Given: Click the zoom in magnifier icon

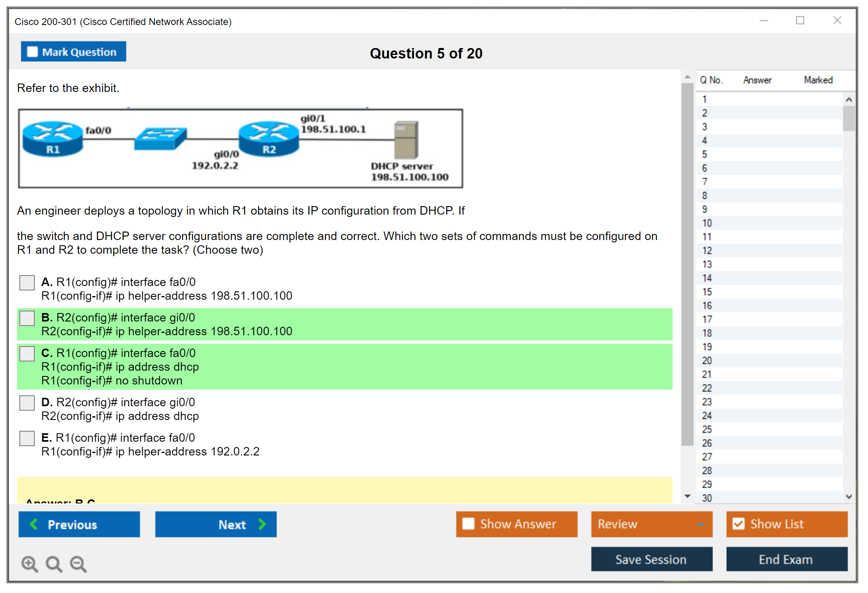Looking at the screenshot, I should 29,564.
